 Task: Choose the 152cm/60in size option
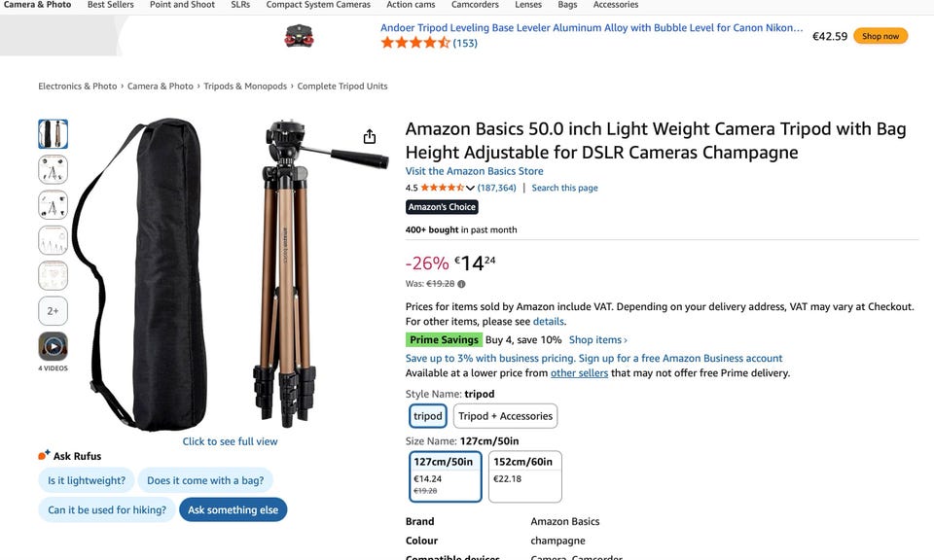pyautogui.click(x=524, y=476)
